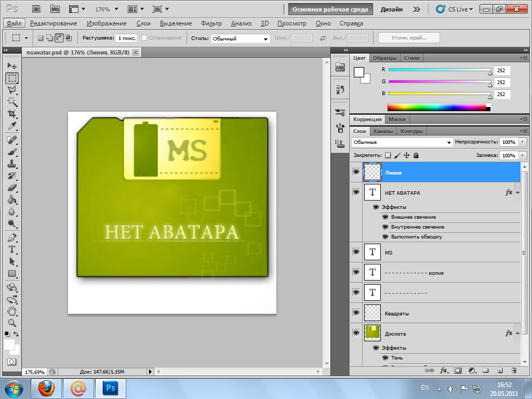Open the Стиль dropdown in options bar
532x399 pixels.
click(241, 38)
